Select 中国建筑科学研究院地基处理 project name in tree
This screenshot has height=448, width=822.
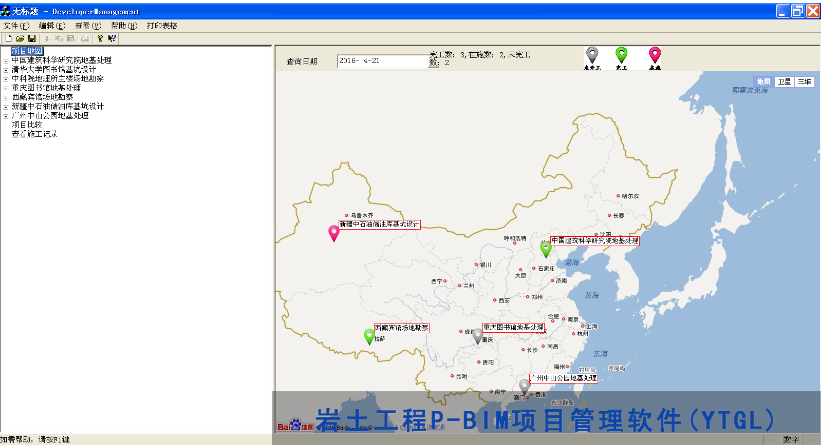61,60
